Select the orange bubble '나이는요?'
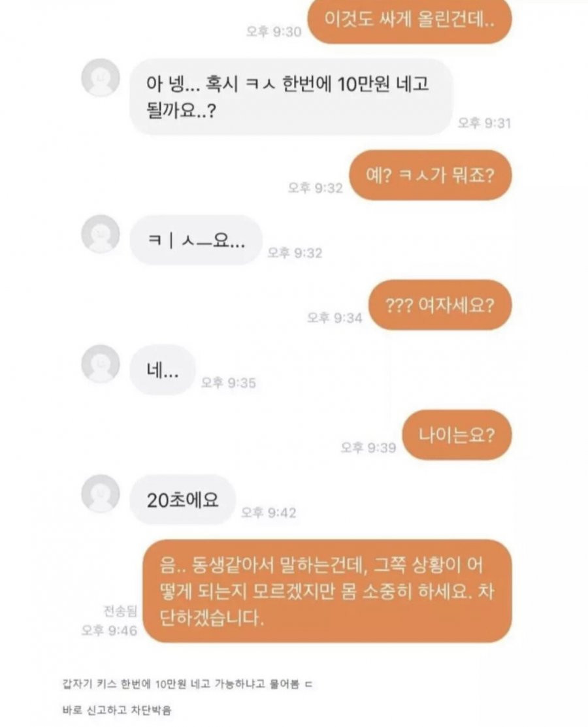Viewport: 588px width, 727px height. click(457, 435)
